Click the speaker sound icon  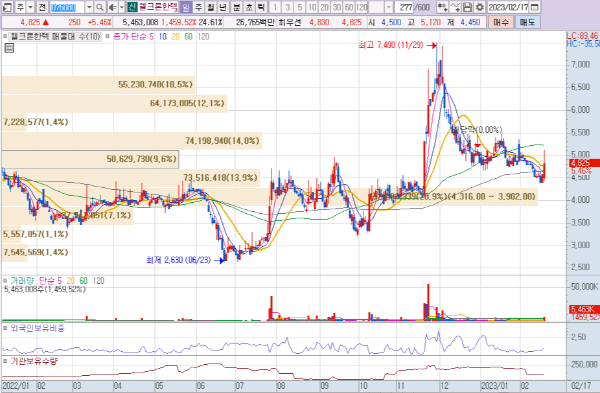[112, 7]
